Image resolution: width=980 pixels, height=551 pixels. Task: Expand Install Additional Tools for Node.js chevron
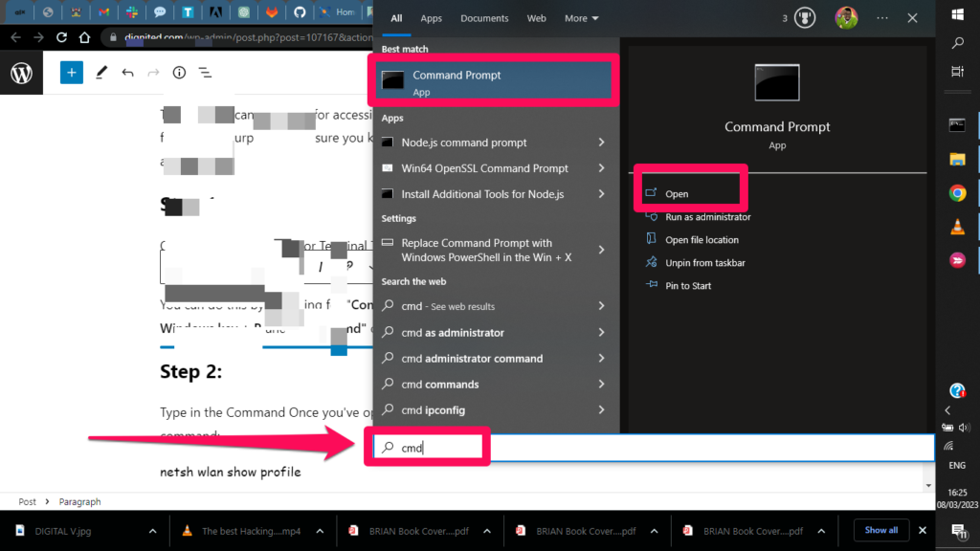(x=601, y=194)
